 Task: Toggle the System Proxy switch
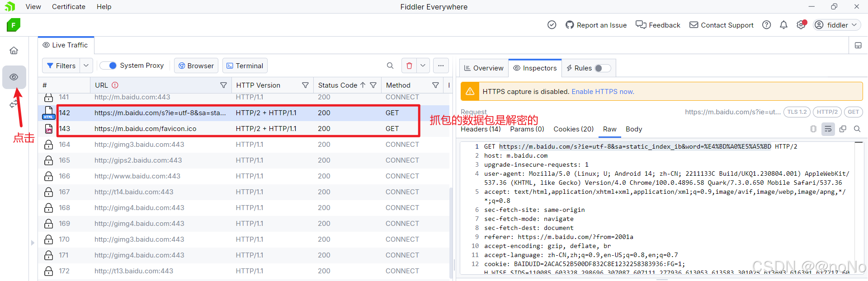pos(108,66)
